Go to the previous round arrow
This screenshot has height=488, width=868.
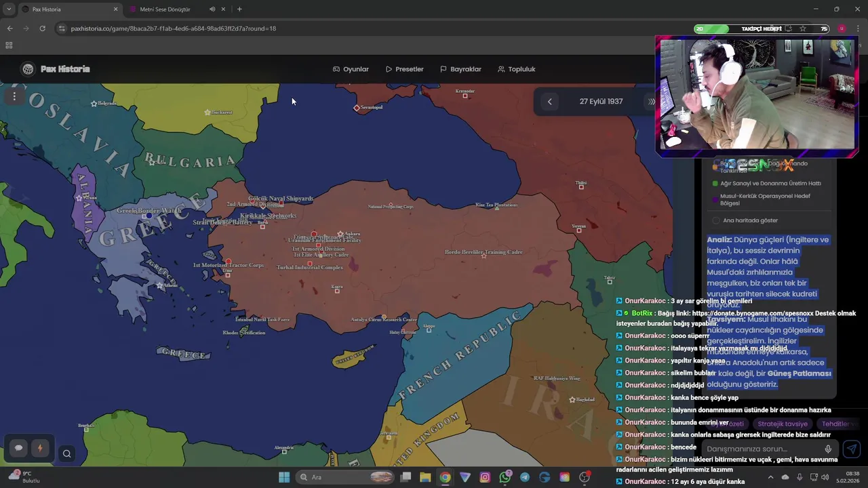[550, 102]
